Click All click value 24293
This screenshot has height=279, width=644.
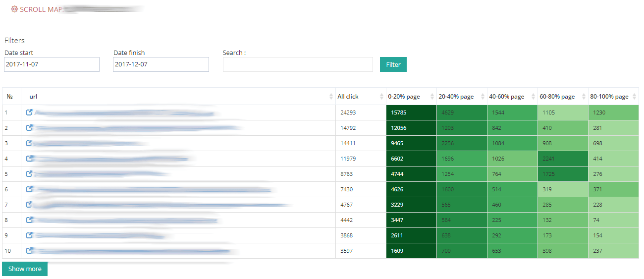click(348, 112)
